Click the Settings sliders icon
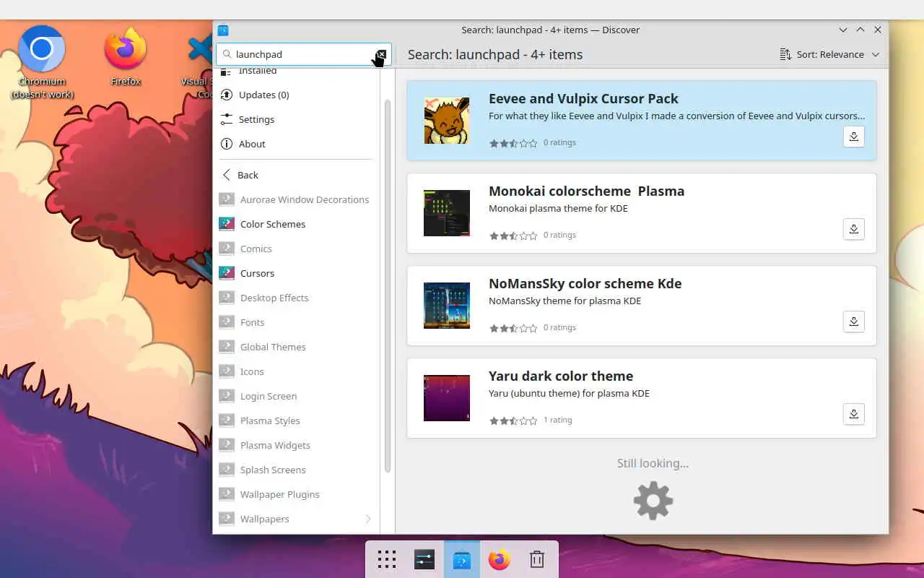This screenshot has width=924, height=578. click(227, 119)
